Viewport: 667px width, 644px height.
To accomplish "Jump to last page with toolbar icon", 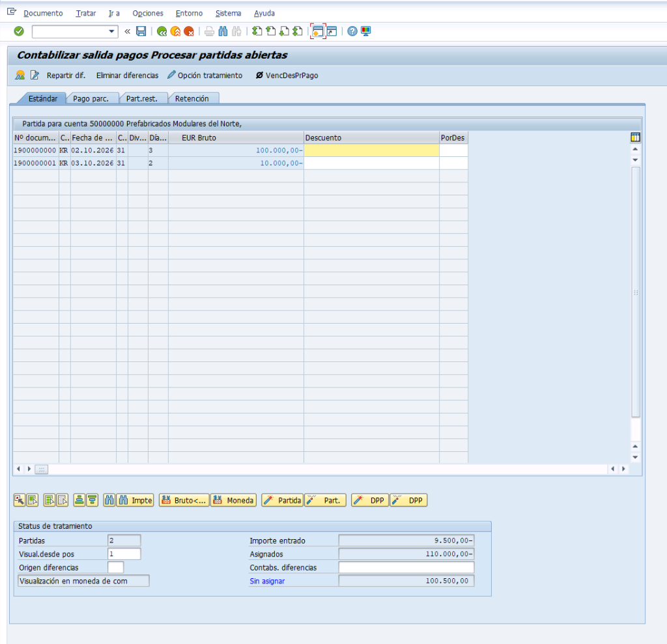I will 298,31.
